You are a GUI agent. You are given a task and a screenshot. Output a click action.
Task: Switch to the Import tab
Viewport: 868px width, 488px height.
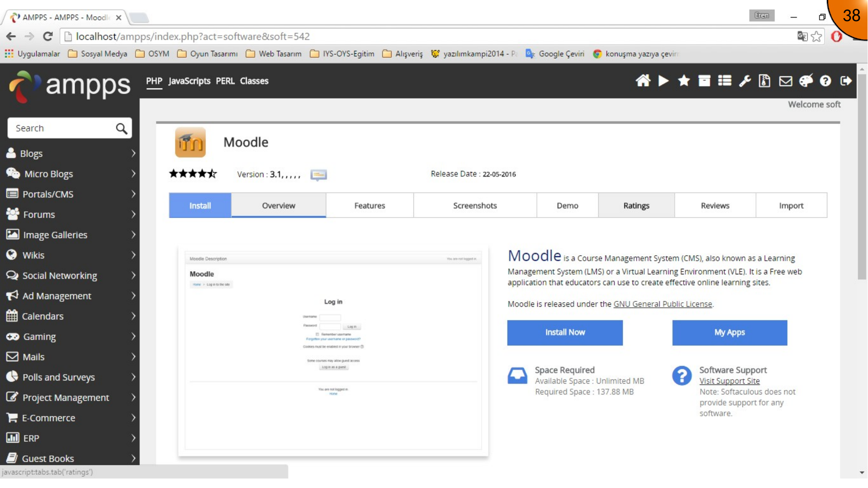pos(791,206)
